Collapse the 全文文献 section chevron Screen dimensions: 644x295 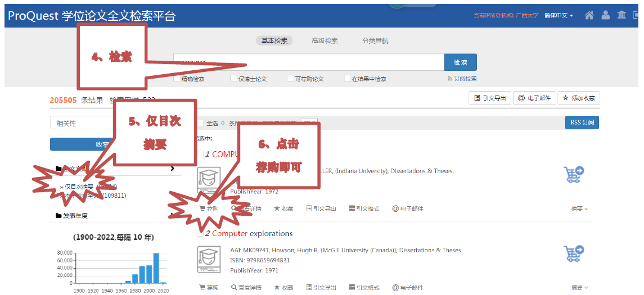(x=173, y=168)
